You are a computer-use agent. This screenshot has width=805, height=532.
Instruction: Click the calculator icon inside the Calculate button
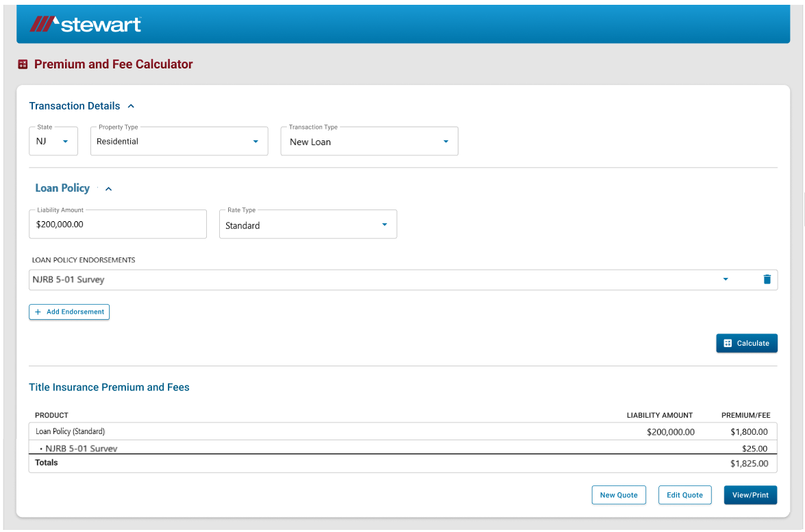coord(728,343)
